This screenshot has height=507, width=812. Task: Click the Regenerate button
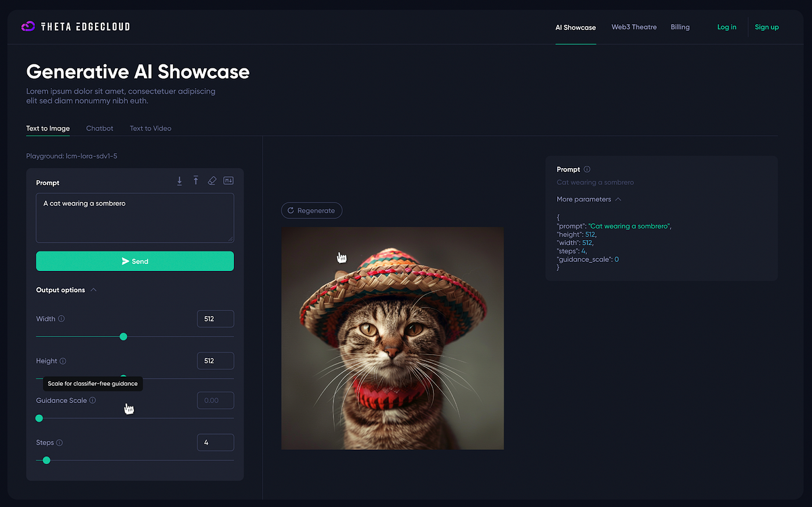click(x=311, y=211)
